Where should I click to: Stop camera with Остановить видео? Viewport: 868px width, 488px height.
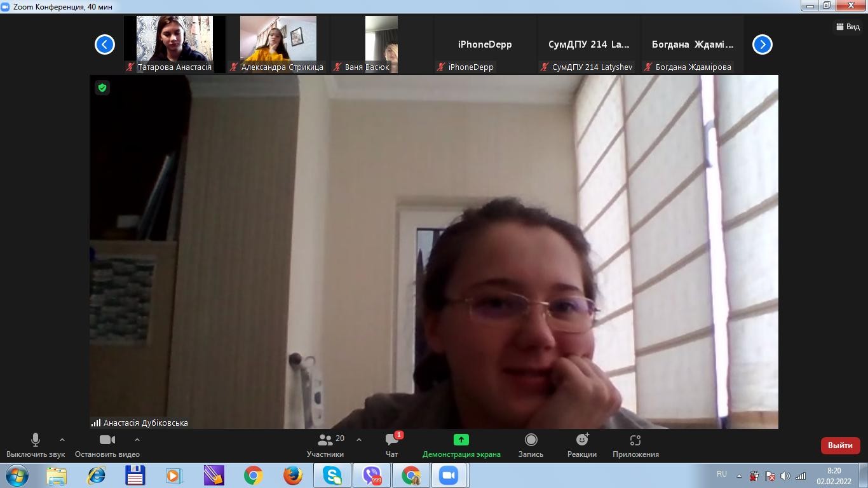(107, 445)
